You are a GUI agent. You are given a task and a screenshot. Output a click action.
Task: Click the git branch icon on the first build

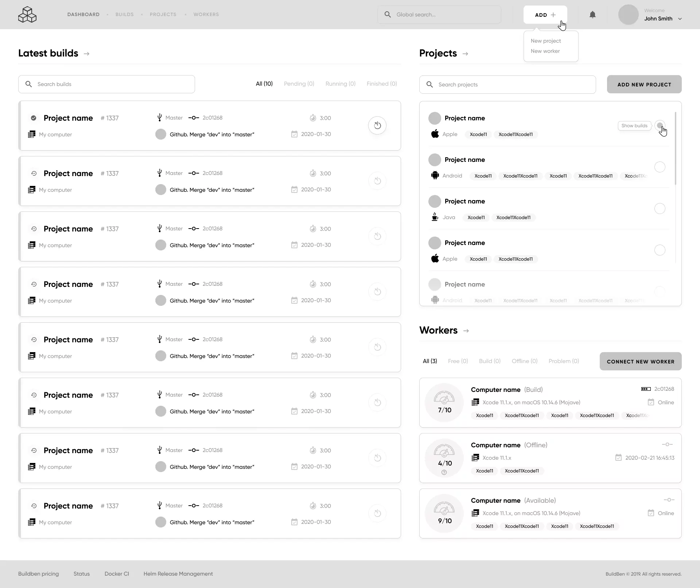pos(159,117)
